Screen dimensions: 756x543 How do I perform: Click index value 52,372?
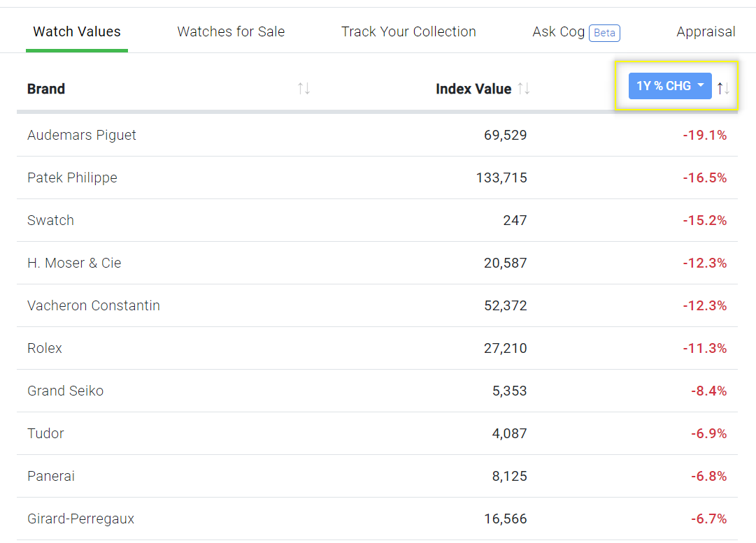tap(506, 305)
